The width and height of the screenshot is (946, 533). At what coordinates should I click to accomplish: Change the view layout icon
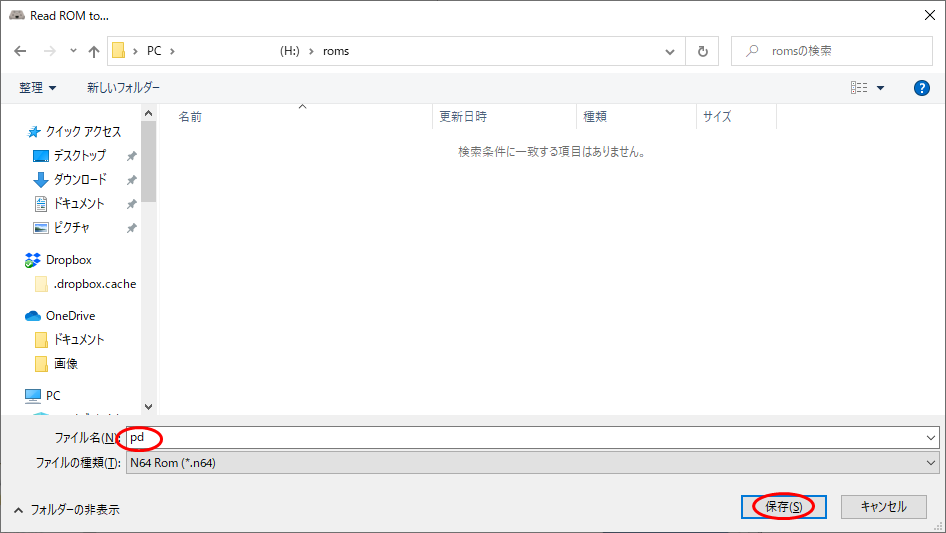[859, 88]
